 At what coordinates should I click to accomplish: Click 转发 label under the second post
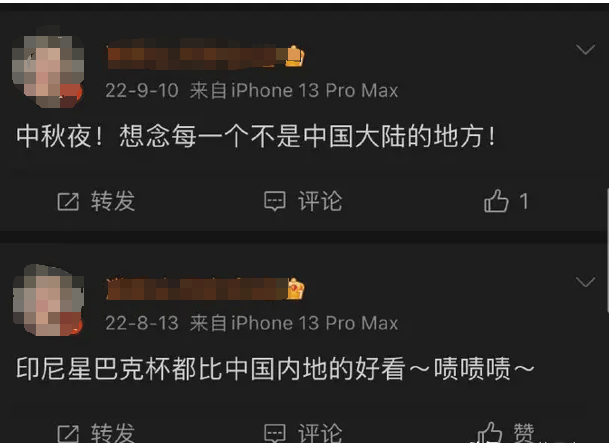pos(113,433)
